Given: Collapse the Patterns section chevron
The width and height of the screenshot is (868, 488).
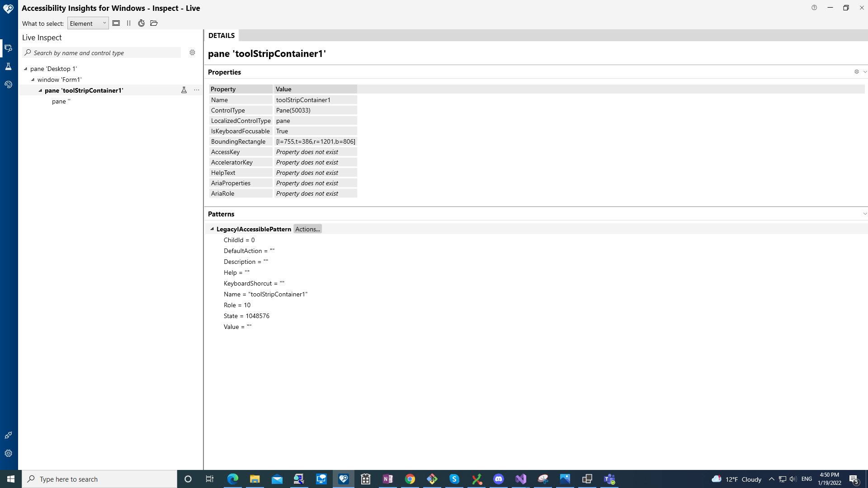Looking at the screenshot, I should (x=864, y=213).
